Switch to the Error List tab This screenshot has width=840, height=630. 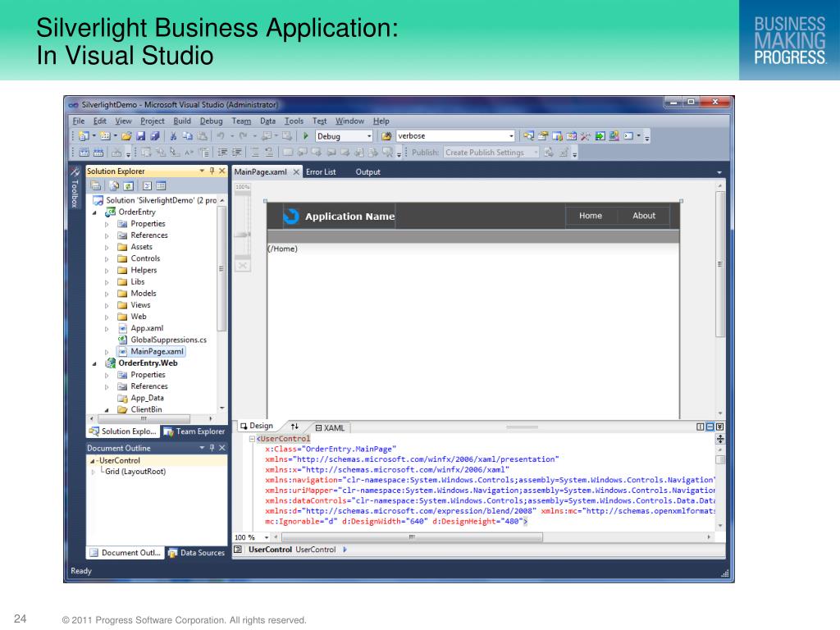coord(321,172)
